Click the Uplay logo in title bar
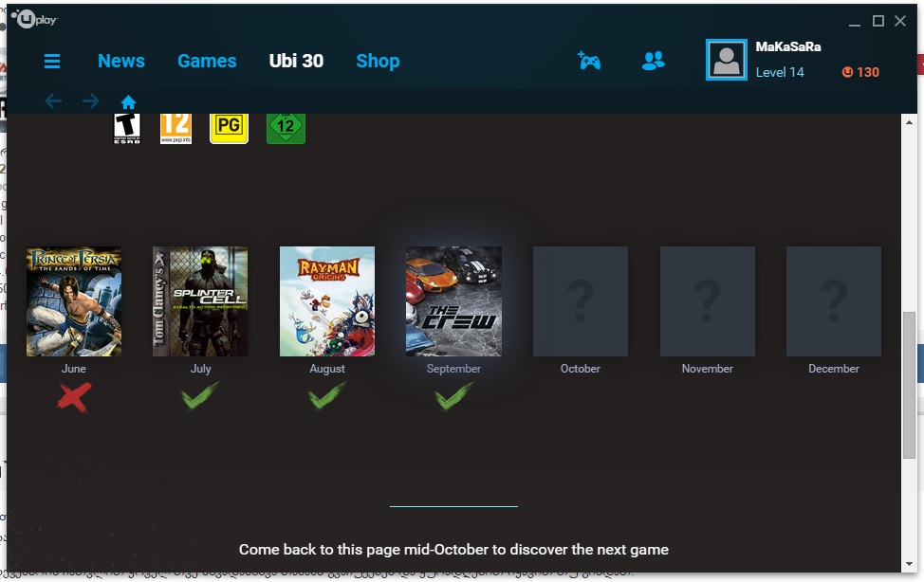Image resolution: width=924 pixels, height=582 pixels. 34,20
